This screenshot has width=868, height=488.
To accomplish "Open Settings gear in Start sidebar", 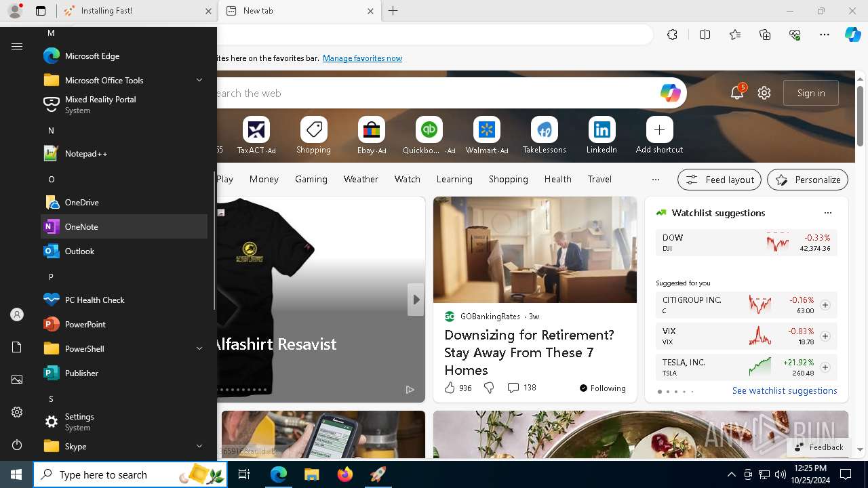I will tap(17, 412).
